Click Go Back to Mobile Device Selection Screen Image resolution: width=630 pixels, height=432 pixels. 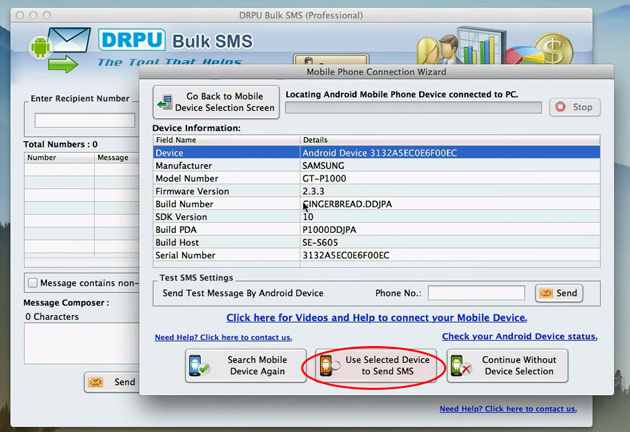click(216, 102)
